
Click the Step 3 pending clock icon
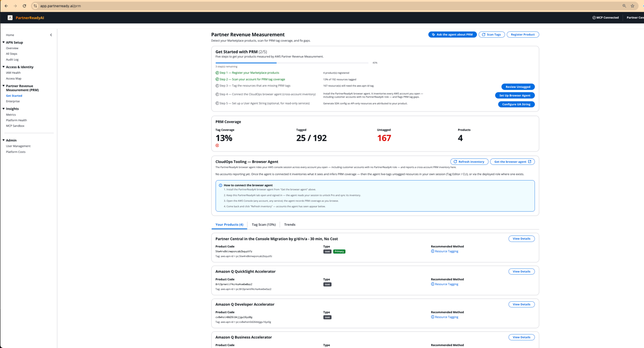217,86
